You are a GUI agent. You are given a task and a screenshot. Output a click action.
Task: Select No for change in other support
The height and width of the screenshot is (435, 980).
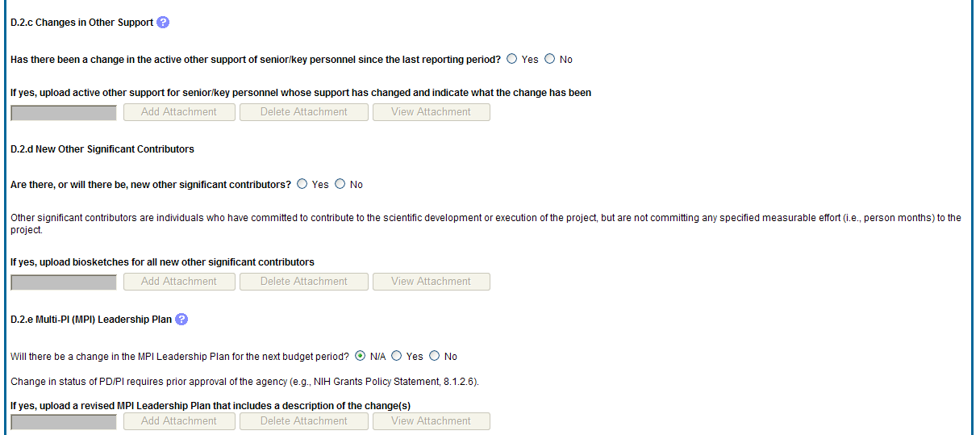(x=550, y=59)
